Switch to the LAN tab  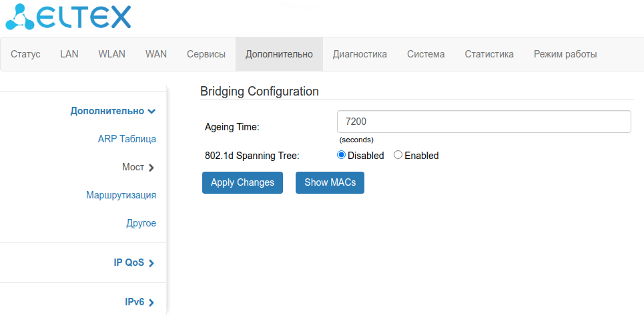point(69,54)
